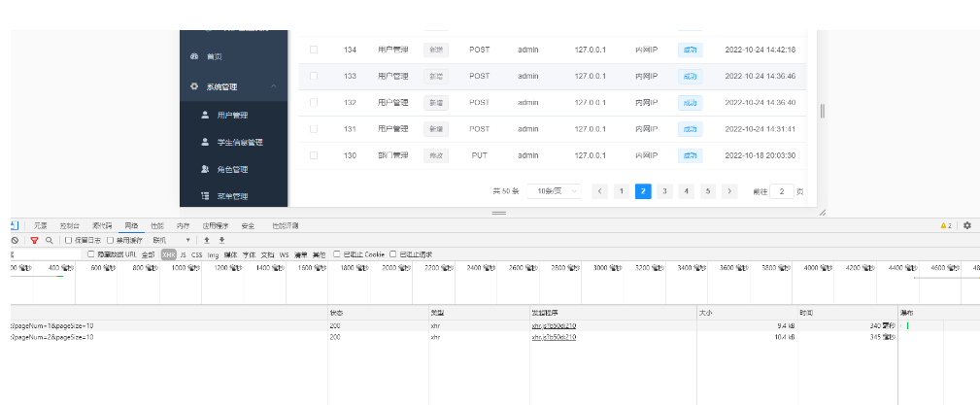This screenshot has height=405, width=980.
Task: Enable the 保留日志 checkbox
Action: click(69, 240)
